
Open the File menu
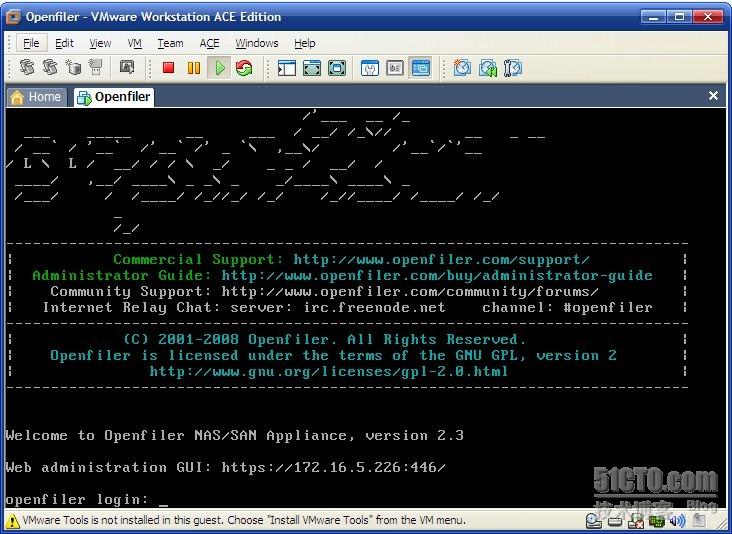click(x=31, y=43)
